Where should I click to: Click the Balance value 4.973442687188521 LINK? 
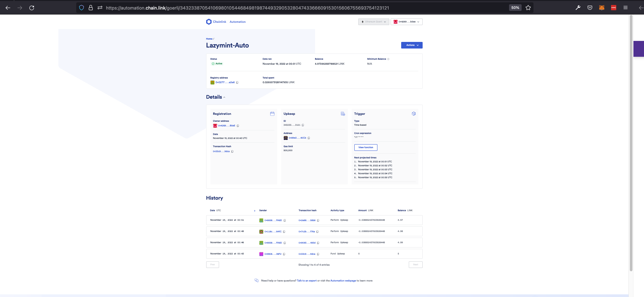tap(330, 64)
